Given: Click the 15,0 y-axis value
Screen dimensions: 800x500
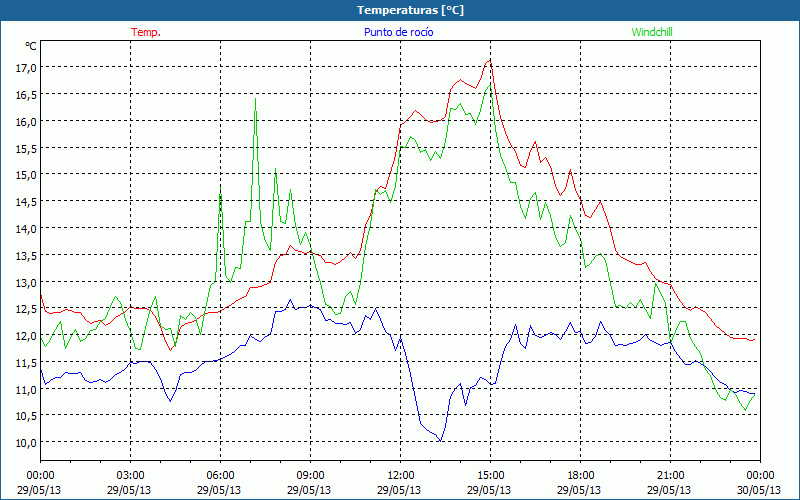Looking at the screenshot, I should point(26,175).
